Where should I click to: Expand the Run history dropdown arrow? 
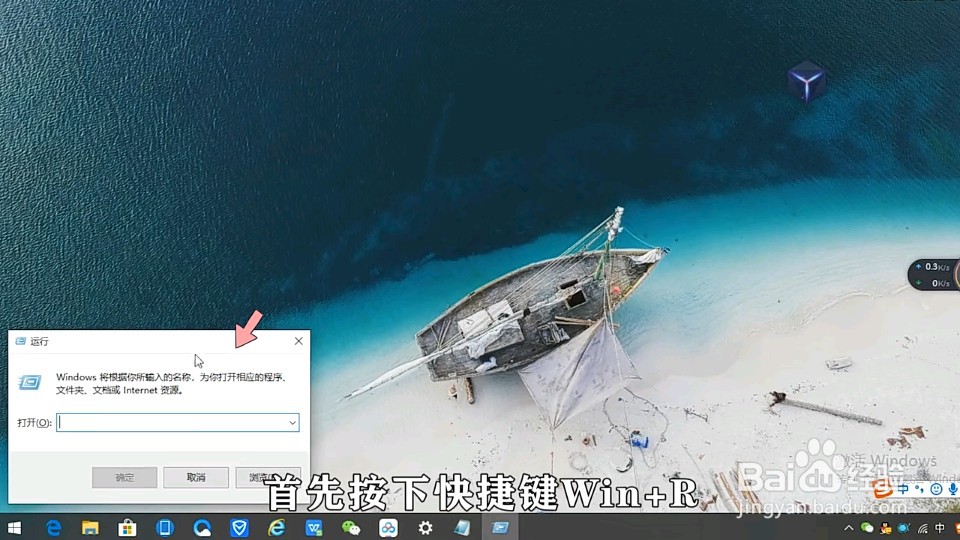pos(293,422)
